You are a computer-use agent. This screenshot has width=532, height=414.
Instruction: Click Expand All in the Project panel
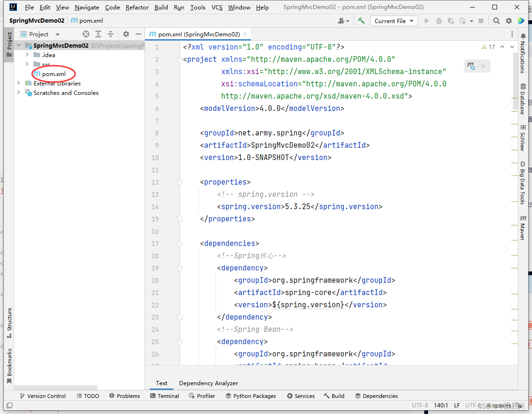coord(98,34)
